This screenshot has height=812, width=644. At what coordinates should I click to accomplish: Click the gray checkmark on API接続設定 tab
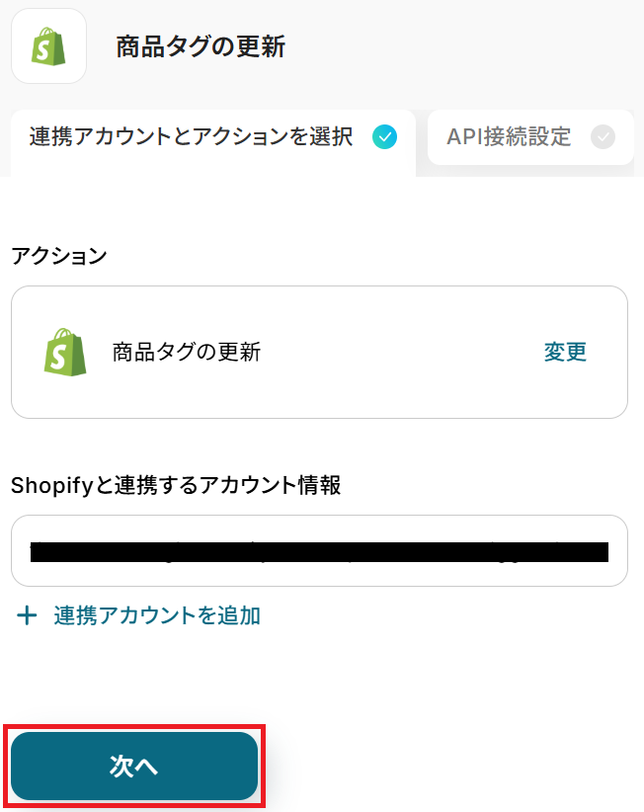(x=602, y=137)
